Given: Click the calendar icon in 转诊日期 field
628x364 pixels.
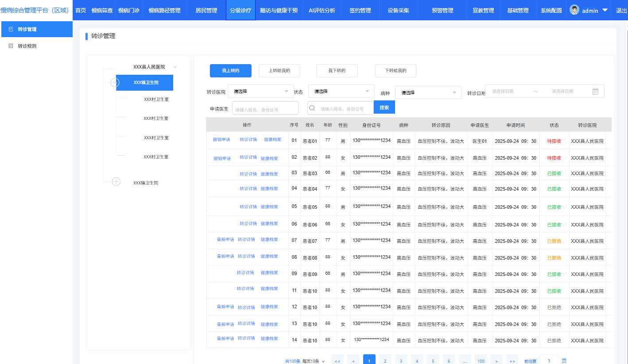Looking at the screenshot, I should pyautogui.click(x=595, y=92).
